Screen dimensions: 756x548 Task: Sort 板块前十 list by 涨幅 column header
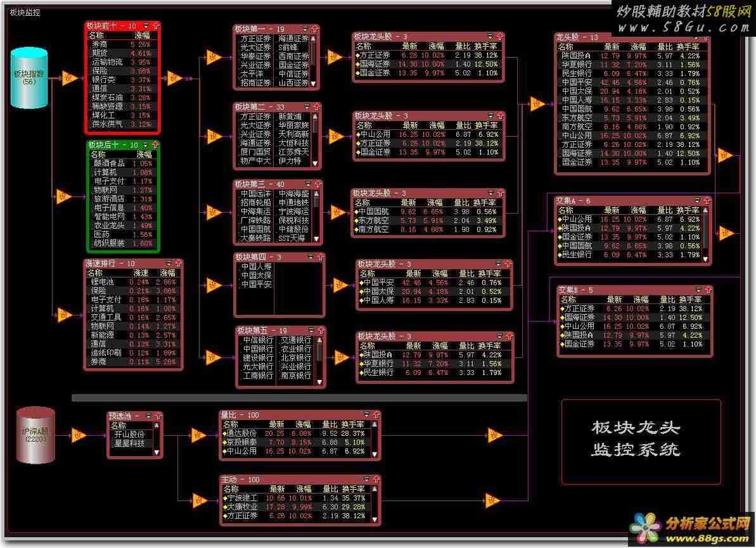coord(142,35)
